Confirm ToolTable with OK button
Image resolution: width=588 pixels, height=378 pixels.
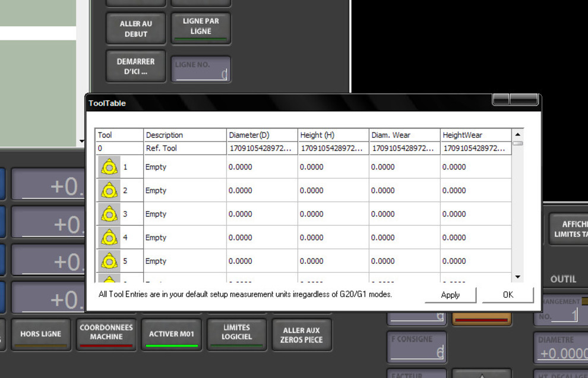pos(508,295)
